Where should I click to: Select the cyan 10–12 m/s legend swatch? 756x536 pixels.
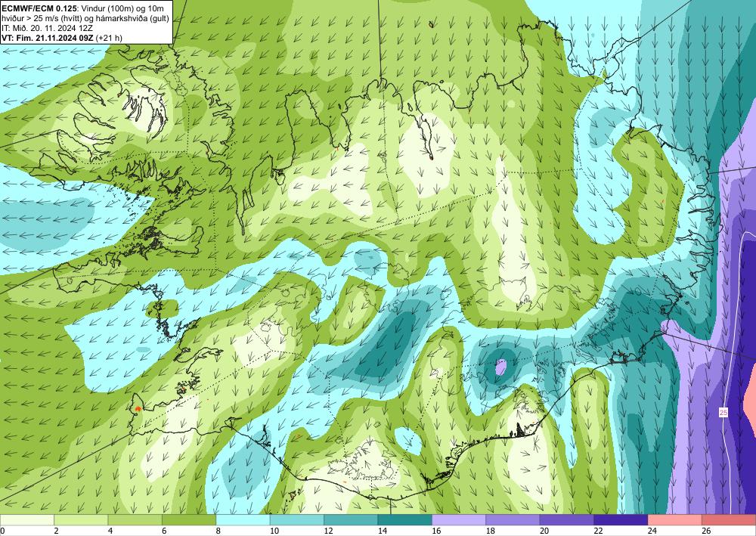pos(297,519)
